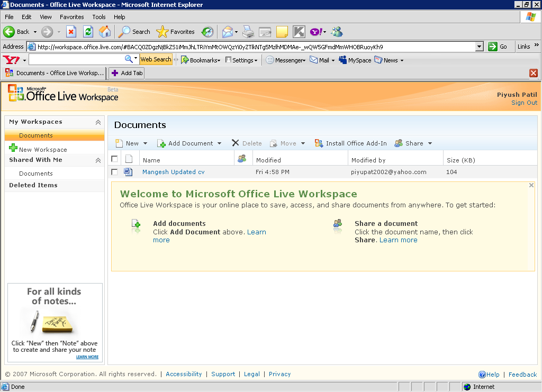Expand the address bar URL dropdown
Viewport: 542px width, 392px height.
[x=479, y=47]
